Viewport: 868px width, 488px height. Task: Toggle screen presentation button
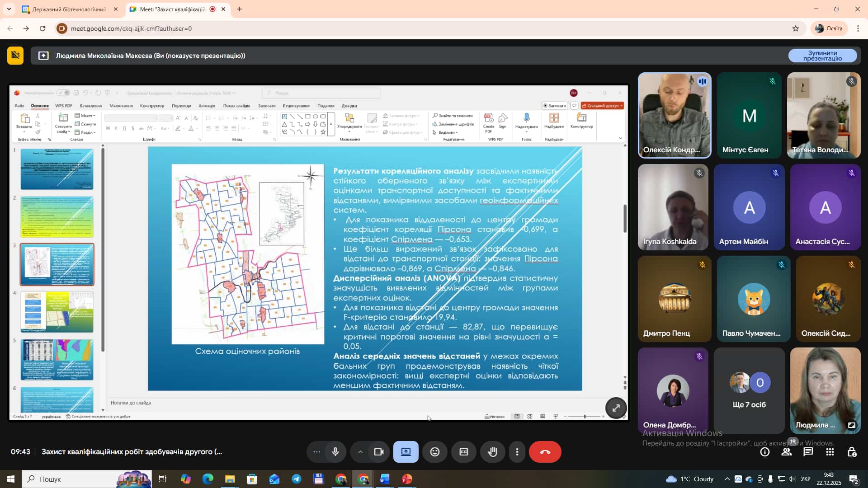coord(406,452)
